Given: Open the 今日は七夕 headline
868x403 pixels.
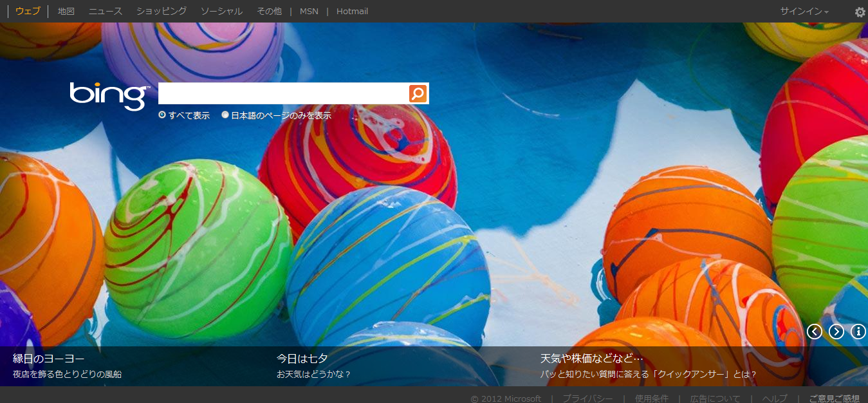Looking at the screenshot, I should [302, 359].
